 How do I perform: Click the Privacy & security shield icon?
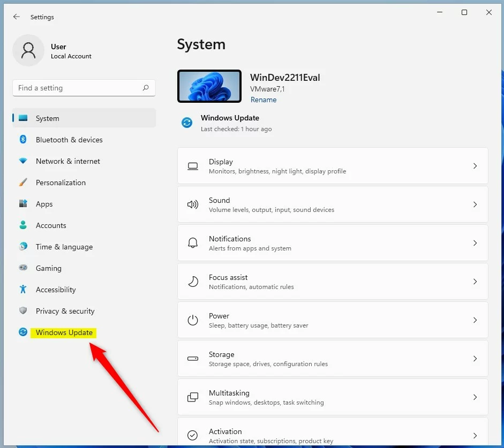point(23,311)
